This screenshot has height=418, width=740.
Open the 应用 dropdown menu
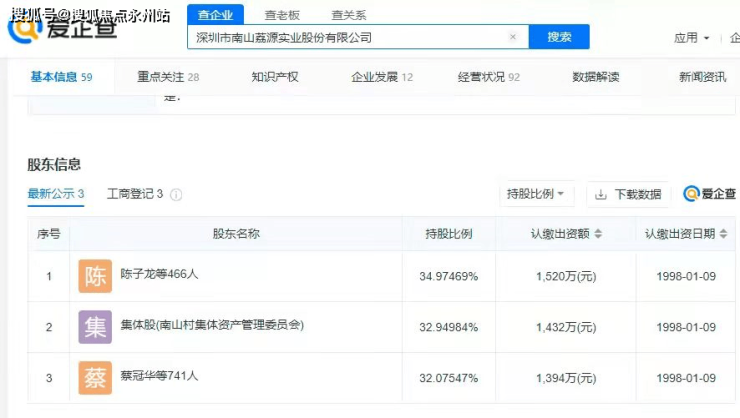[x=691, y=38]
